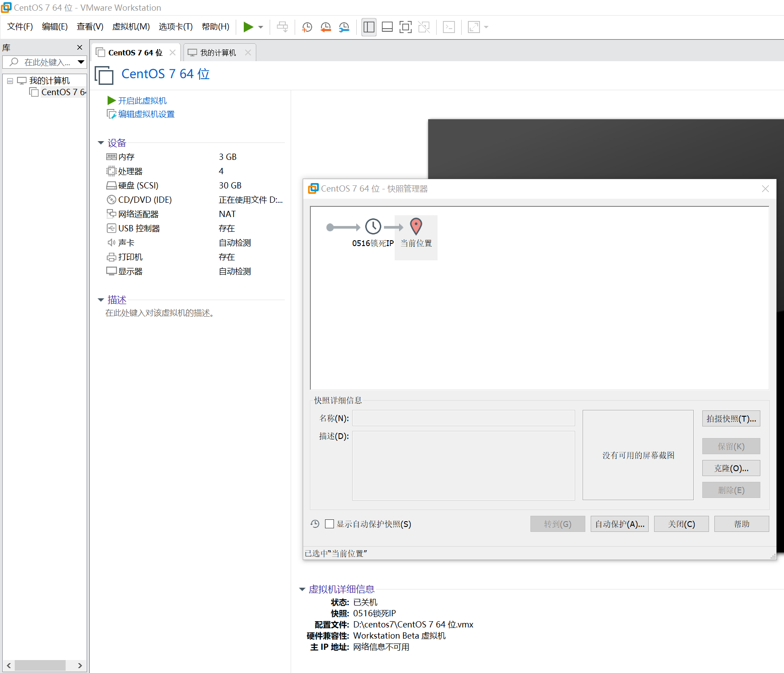Open the 虚拟机(M) menu
This screenshot has width=784, height=673.
tap(131, 27)
